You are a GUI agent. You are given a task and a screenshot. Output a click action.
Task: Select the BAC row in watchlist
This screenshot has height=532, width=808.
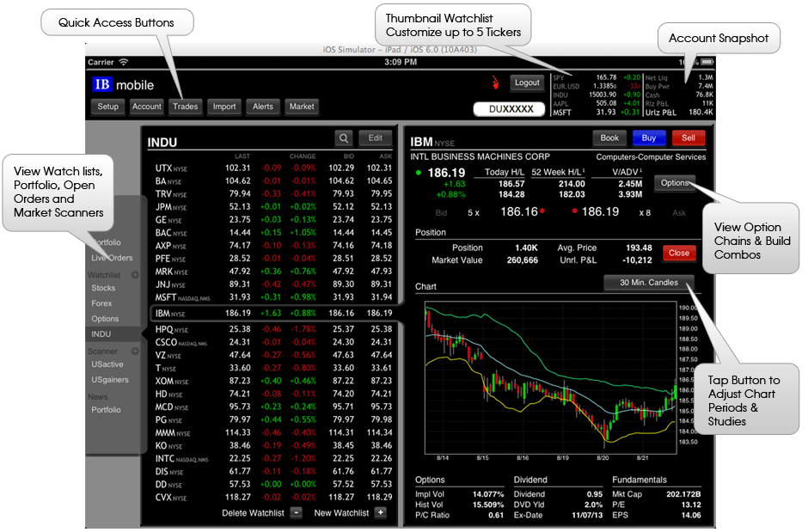click(273, 232)
